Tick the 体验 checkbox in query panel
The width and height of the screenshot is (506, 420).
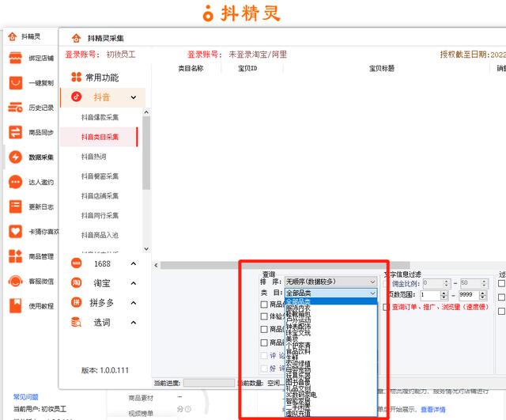pyautogui.click(x=265, y=316)
